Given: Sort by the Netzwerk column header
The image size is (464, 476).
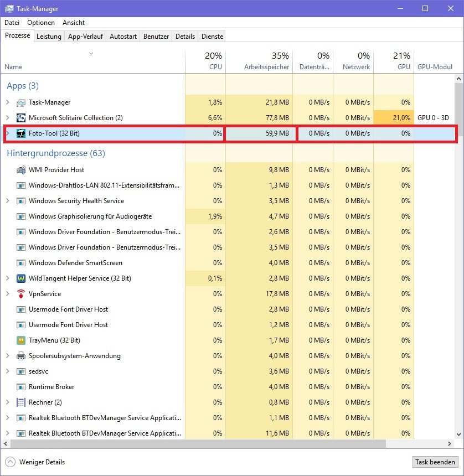Looking at the screenshot, I should (353, 61).
